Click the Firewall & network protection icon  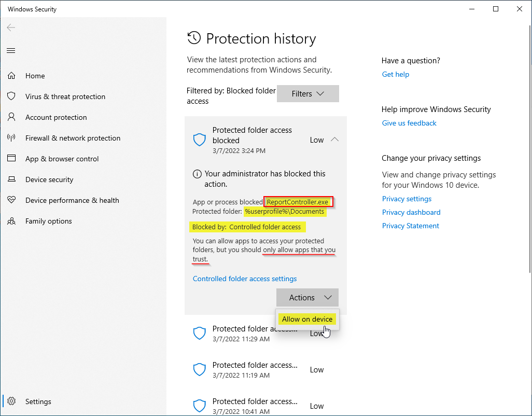(12, 138)
